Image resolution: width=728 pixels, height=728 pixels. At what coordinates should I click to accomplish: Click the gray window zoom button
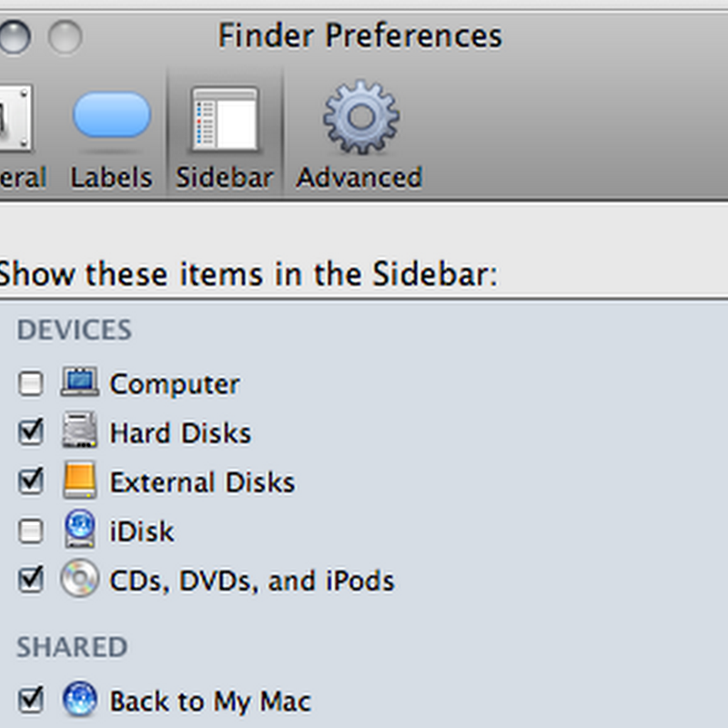coord(65,37)
